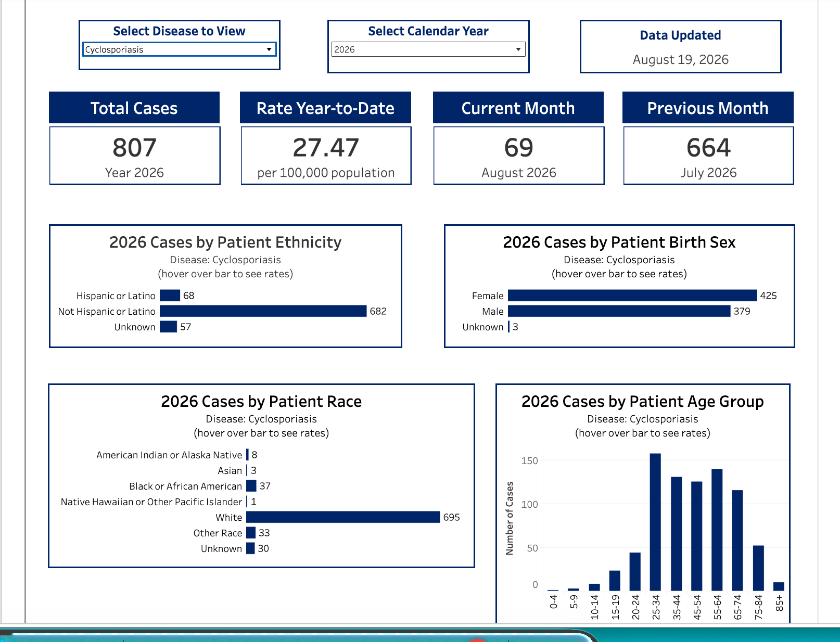Click the 25-34 age group bar
Screen dimensions: 840x642
pos(655,522)
